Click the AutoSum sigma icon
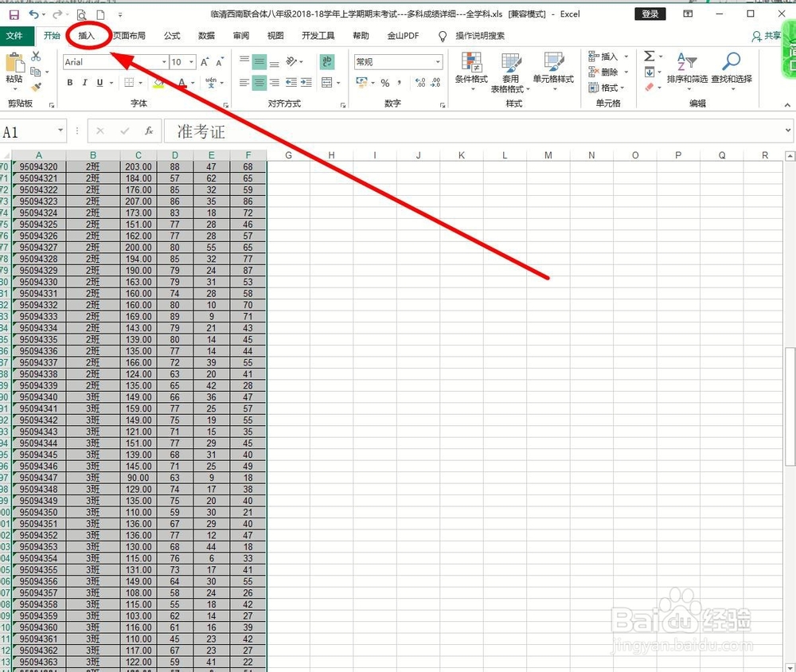Screen dimensions: 796x672 click(x=650, y=56)
